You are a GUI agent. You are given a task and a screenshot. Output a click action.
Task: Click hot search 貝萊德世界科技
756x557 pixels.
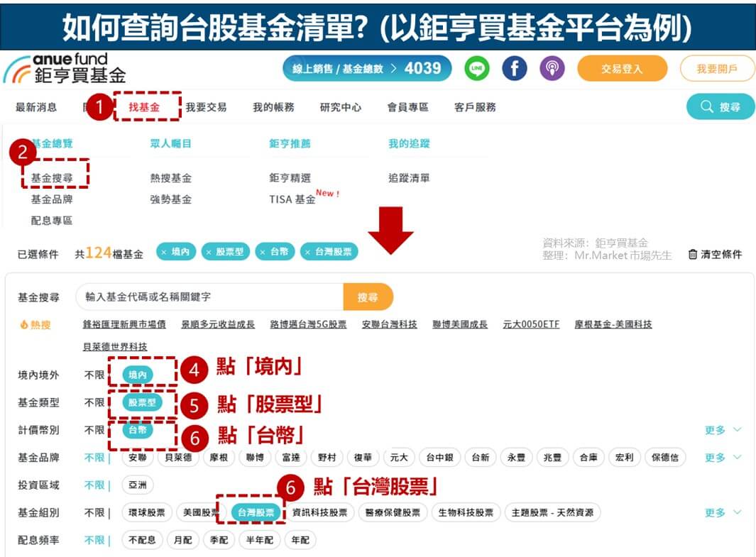point(115,346)
